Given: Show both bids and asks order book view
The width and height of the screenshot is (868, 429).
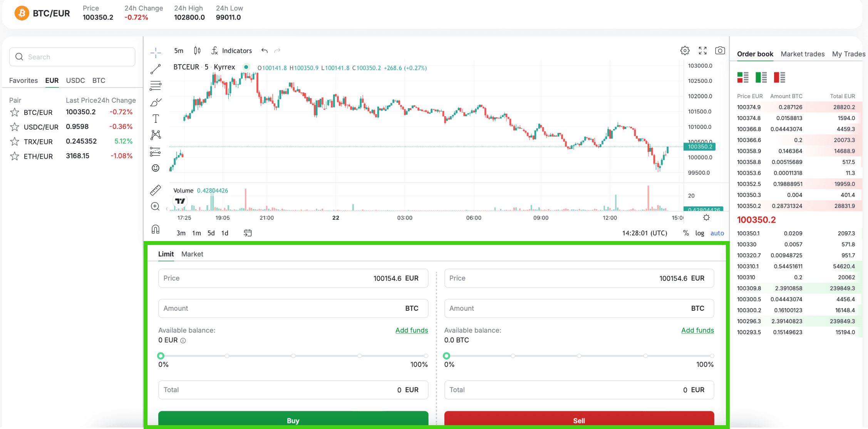Looking at the screenshot, I should 743,77.
